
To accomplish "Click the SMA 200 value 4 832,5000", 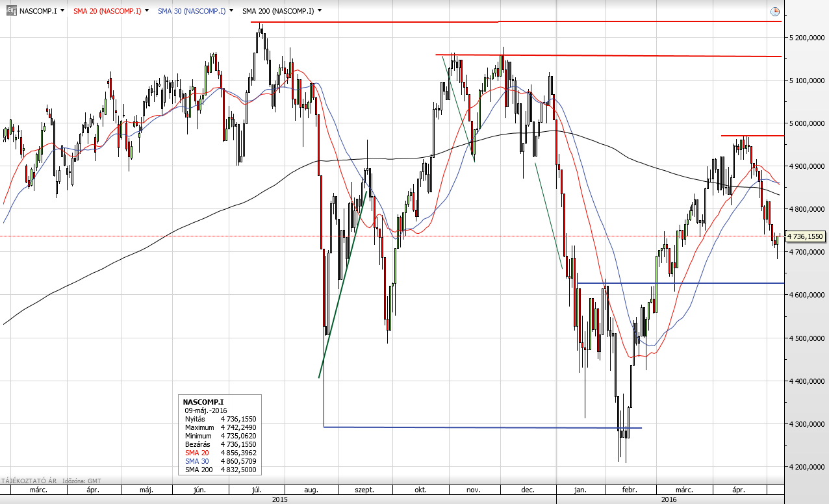I will [x=238, y=470].
